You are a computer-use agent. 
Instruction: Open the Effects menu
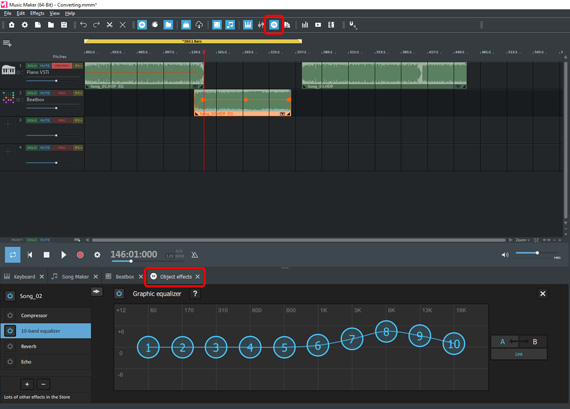pyautogui.click(x=37, y=13)
